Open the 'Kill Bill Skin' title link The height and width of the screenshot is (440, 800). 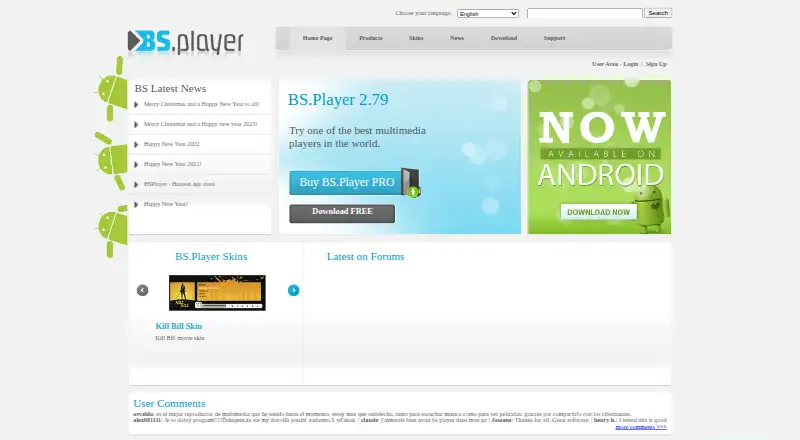(179, 326)
